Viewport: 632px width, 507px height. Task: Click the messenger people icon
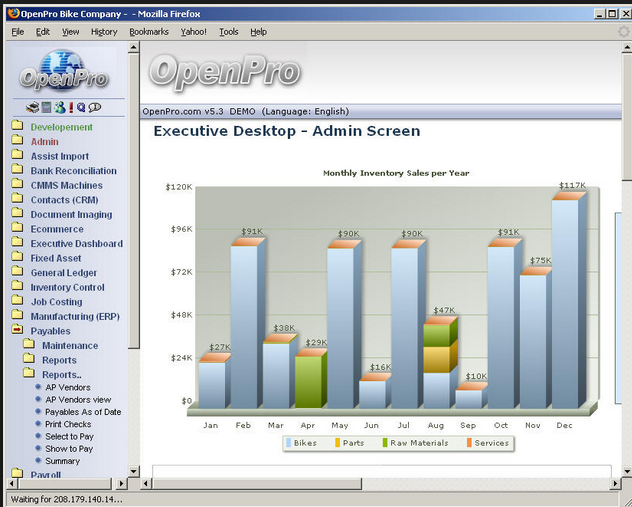60,107
